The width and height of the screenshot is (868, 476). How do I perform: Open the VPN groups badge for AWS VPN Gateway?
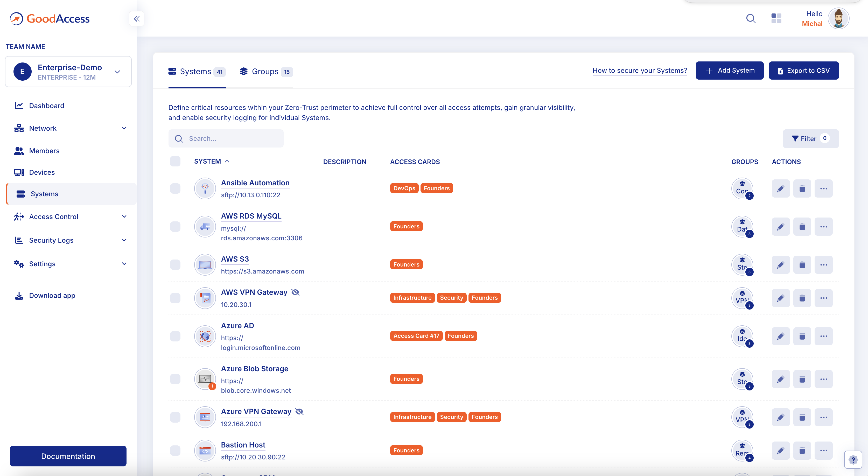[742, 298]
